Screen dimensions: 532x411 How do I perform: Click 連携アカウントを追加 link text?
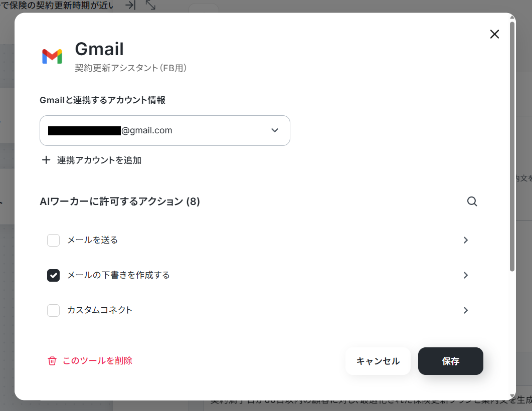[x=99, y=160]
